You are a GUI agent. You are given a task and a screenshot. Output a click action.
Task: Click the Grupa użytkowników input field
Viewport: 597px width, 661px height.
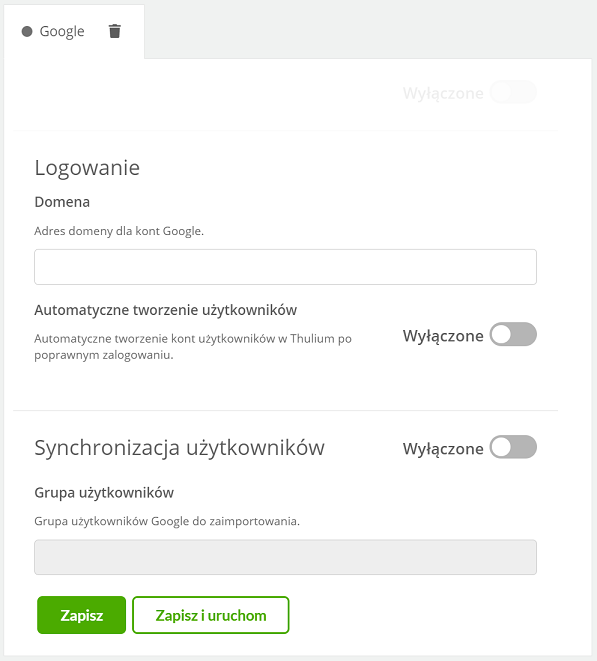(x=285, y=557)
